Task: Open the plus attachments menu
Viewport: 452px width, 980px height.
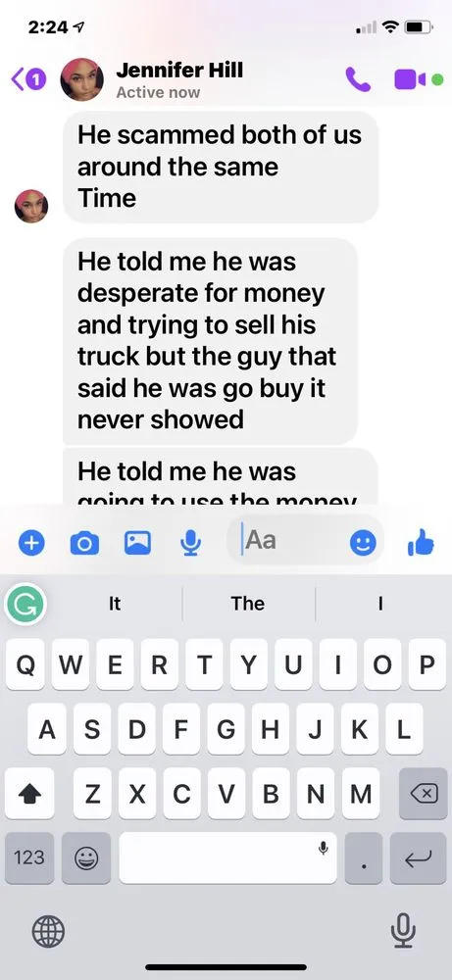Action: click(x=30, y=543)
